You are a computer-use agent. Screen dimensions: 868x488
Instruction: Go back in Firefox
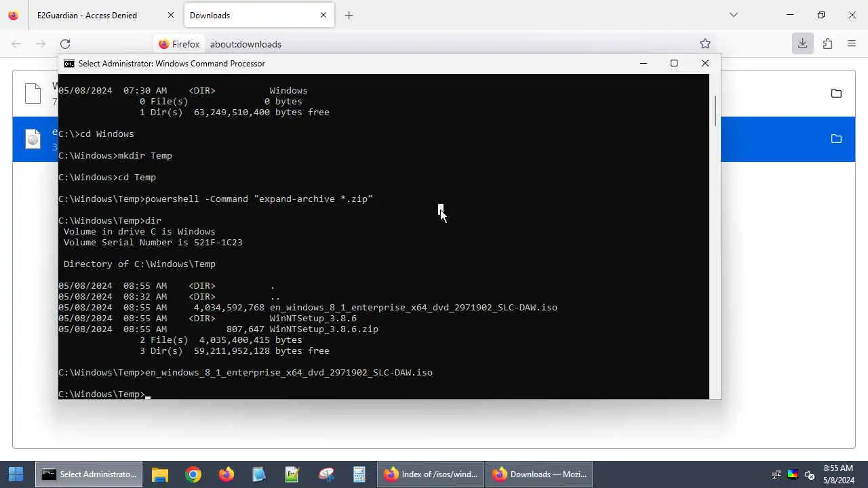[16, 44]
